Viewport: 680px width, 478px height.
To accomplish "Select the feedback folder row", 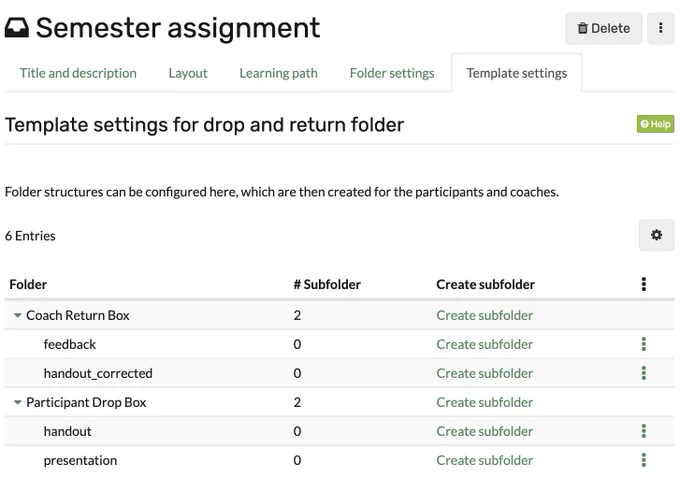I will 339,344.
